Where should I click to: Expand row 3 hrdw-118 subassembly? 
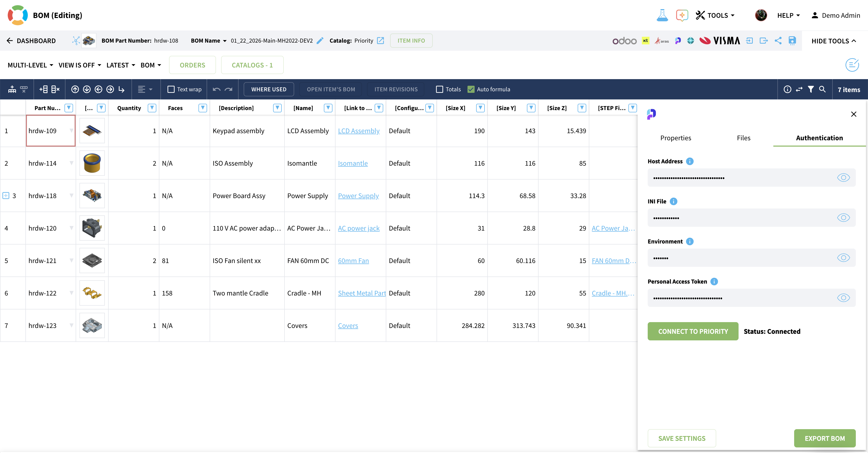coord(6,196)
